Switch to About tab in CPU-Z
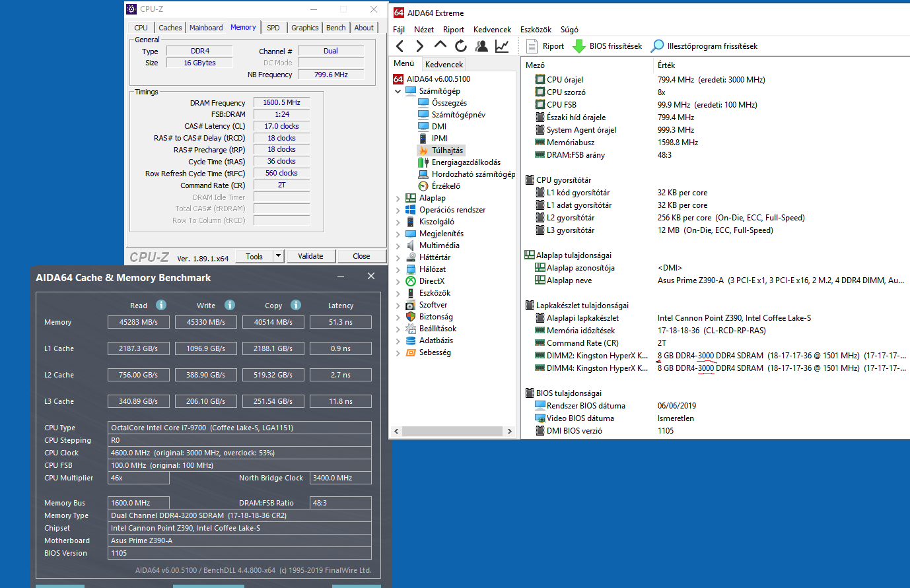The image size is (910, 588). [364, 28]
